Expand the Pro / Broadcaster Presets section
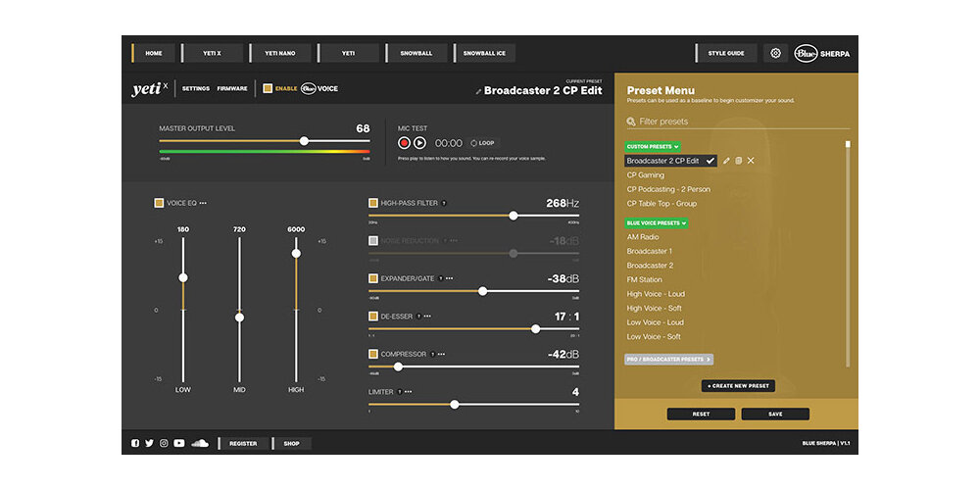Viewport: 980px width, 490px height. (668, 360)
